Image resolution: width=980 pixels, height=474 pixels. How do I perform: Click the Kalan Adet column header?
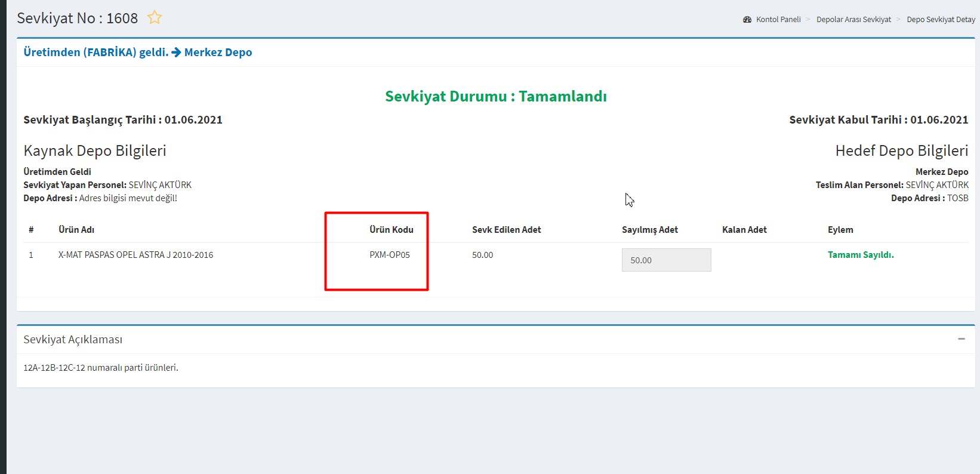tap(744, 230)
